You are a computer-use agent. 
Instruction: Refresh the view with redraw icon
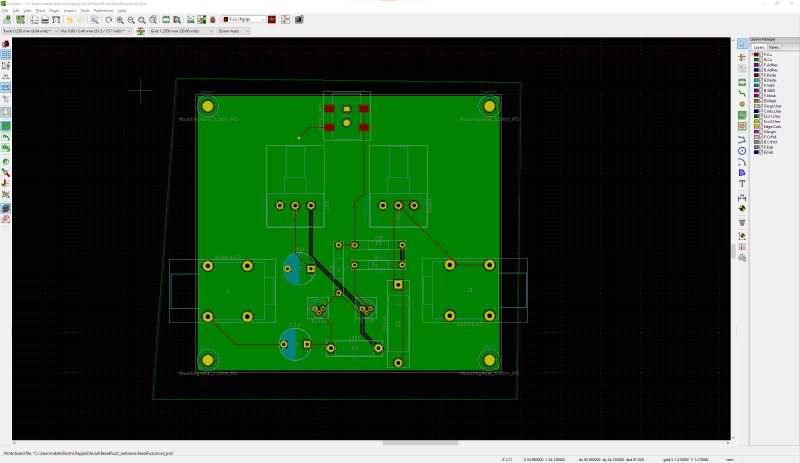tap(109, 19)
